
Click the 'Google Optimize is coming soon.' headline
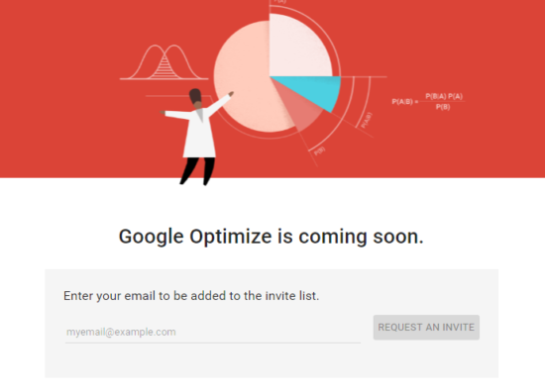(x=272, y=237)
